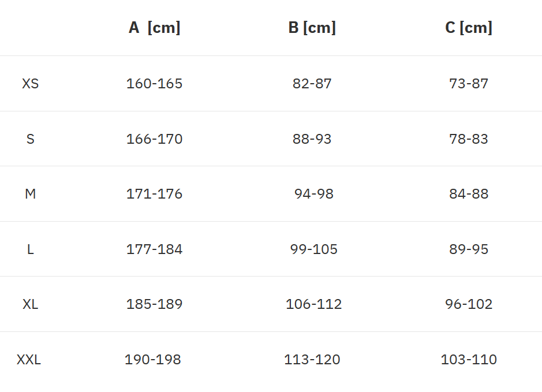
Task: Click the 166-170 cell for S
Action: [x=154, y=139]
